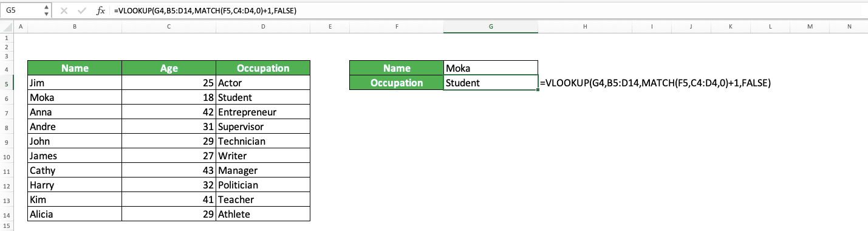Image resolution: width=868 pixels, height=231 pixels.
Task: Select the Actor occupation cell
Action: [262, 83]
